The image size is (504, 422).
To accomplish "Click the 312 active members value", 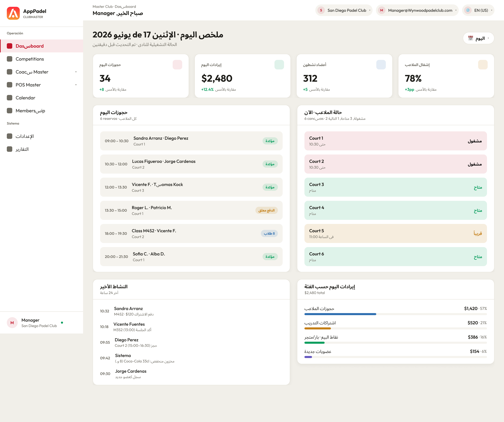I will click(x=310, y=78).
